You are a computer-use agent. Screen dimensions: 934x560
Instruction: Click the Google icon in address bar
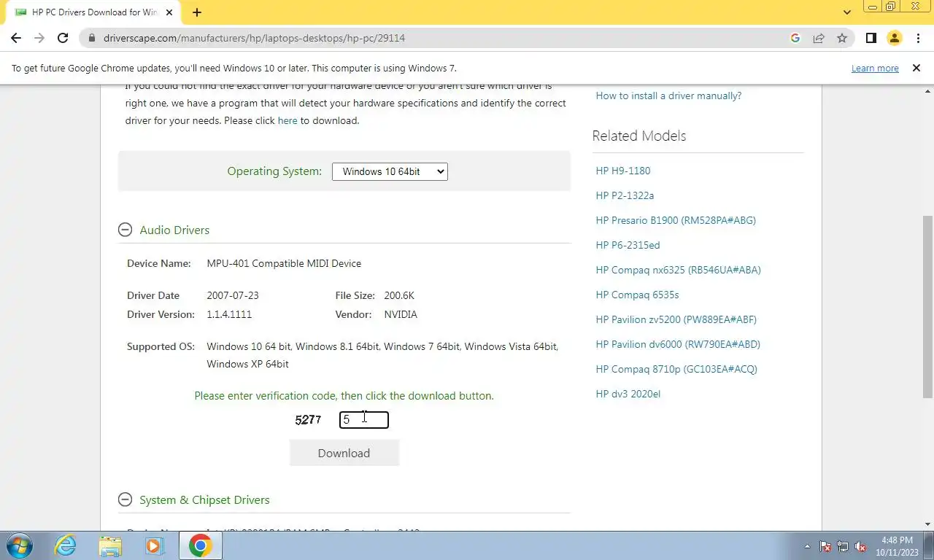pos(795,38)
